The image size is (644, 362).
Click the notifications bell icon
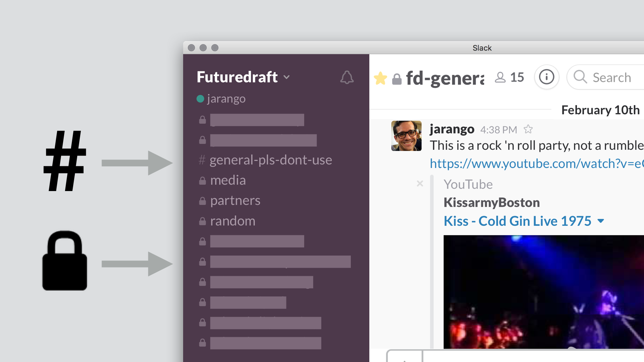pos(346,77)
